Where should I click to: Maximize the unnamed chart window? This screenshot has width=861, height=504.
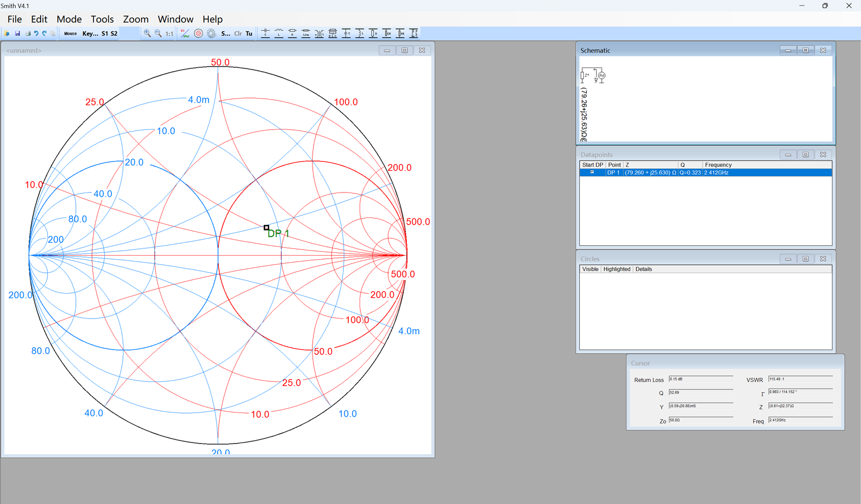click(x=405, y=50)
